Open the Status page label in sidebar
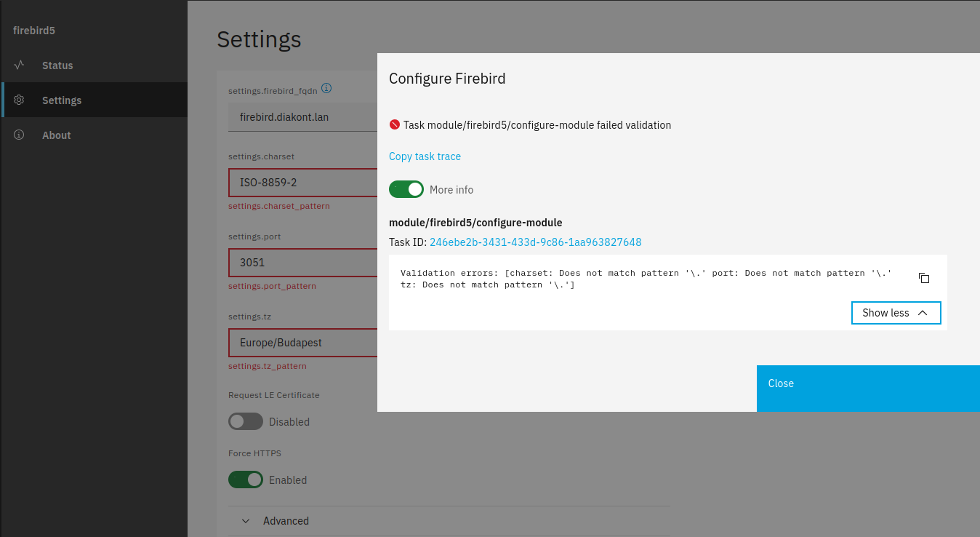The image size is (980, 537). [57, 65]
